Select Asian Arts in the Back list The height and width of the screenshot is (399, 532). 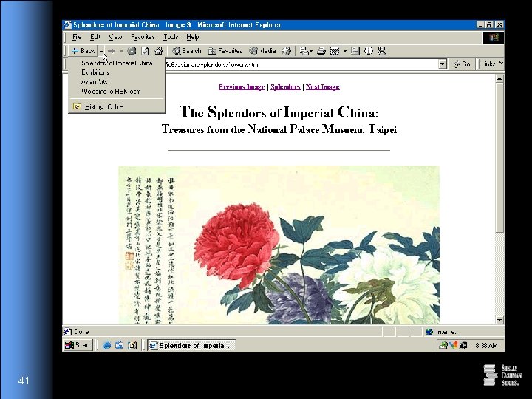coord(117,82)
